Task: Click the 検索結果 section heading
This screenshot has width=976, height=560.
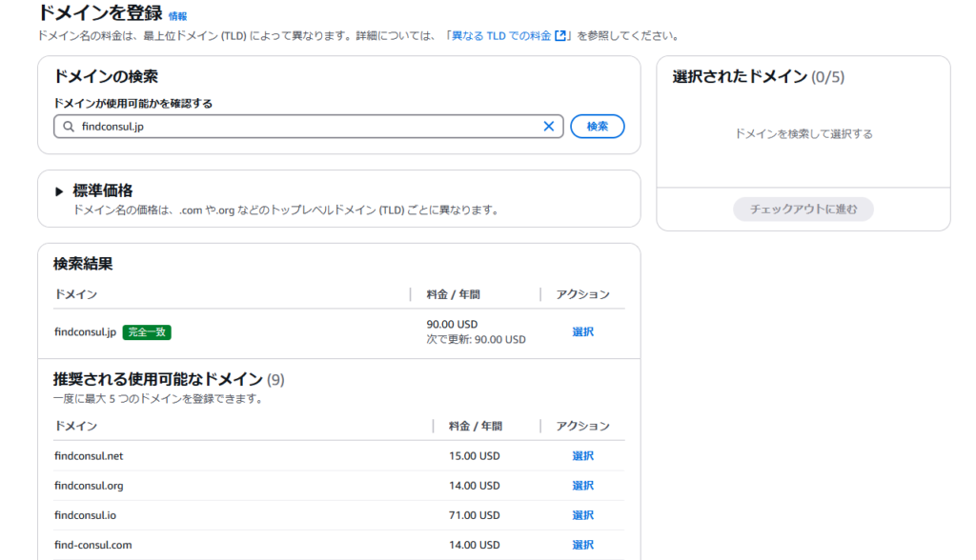Action: point(83,264)
